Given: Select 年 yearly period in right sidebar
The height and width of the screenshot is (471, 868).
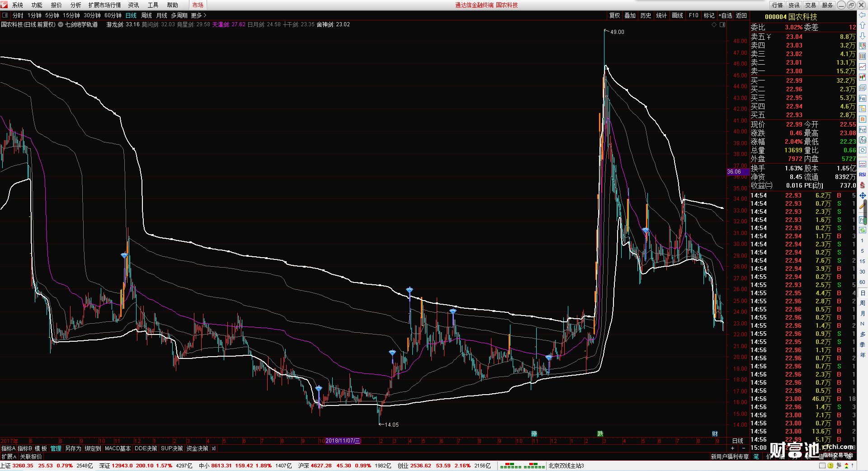Looking at the screenshot, I should (863, 355).
